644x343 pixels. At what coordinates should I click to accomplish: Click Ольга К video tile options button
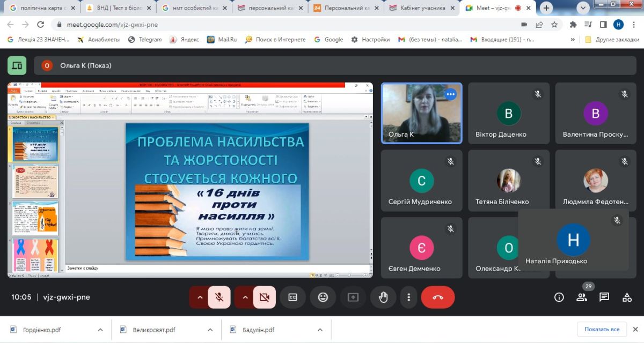pyautogui.click(x=450, y=94)
